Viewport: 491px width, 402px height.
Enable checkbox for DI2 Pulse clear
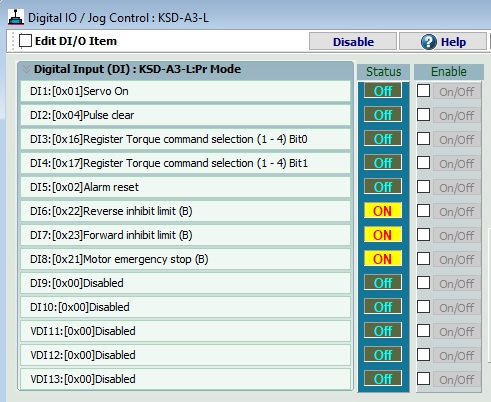coord(423,115)
